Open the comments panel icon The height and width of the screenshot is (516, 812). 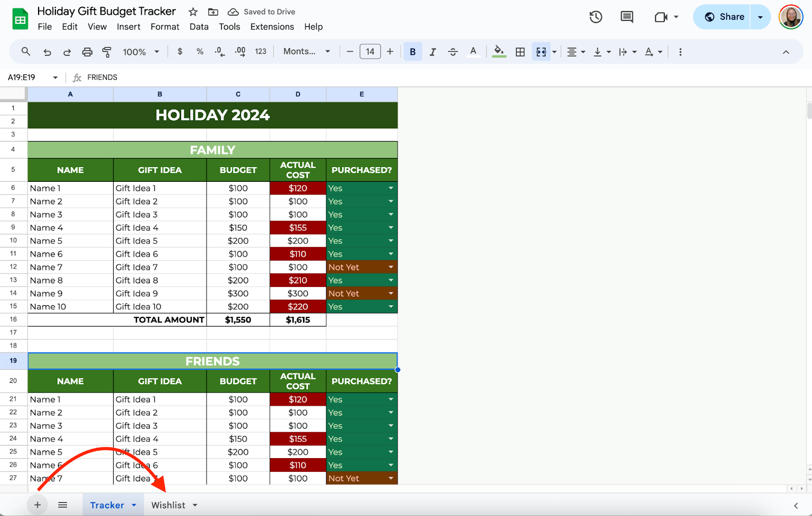click(x=627, y=17)
